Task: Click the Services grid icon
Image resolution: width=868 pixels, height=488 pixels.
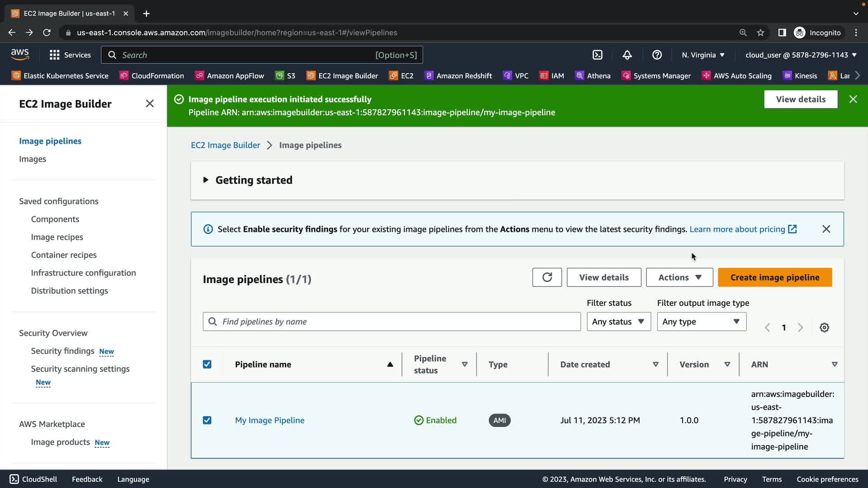Action: point(55,55)
